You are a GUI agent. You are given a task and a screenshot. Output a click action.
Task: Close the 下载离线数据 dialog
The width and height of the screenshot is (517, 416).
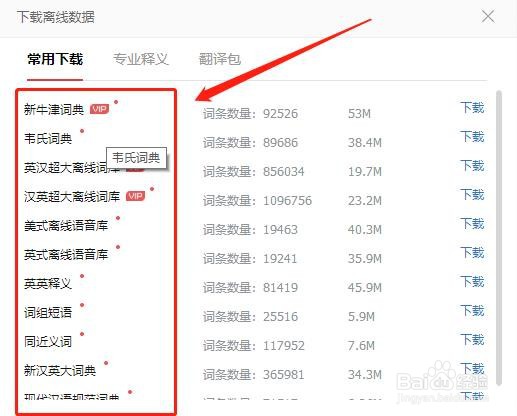tap(488, 16)
